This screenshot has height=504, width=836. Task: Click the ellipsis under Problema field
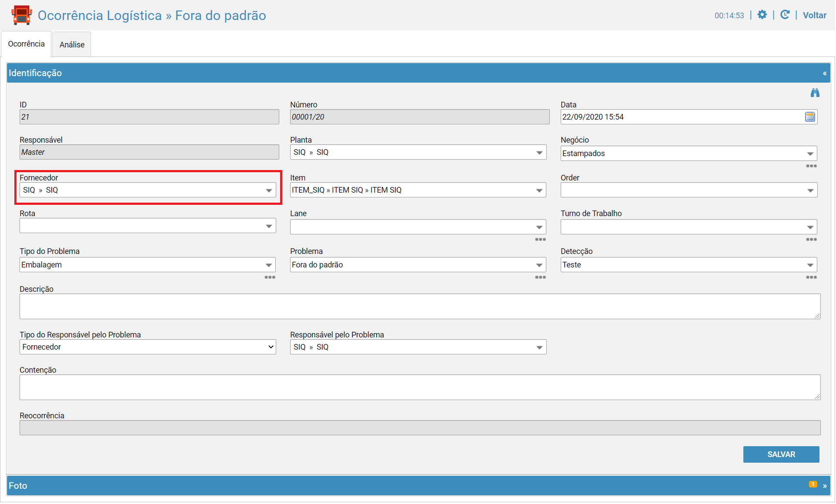click(540, 277)
